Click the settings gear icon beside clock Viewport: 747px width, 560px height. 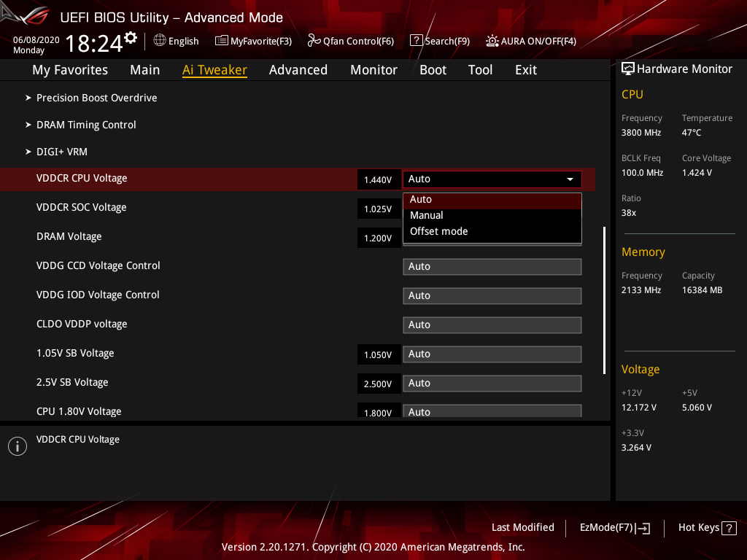click(131, 38)
